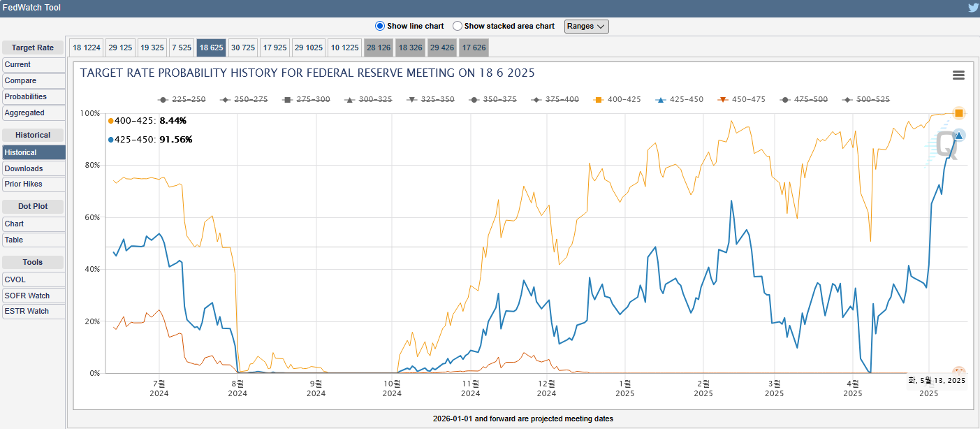Click the blue triangle endpoint marker
This screenshot has width=980, height=429.
click(959, 135)
